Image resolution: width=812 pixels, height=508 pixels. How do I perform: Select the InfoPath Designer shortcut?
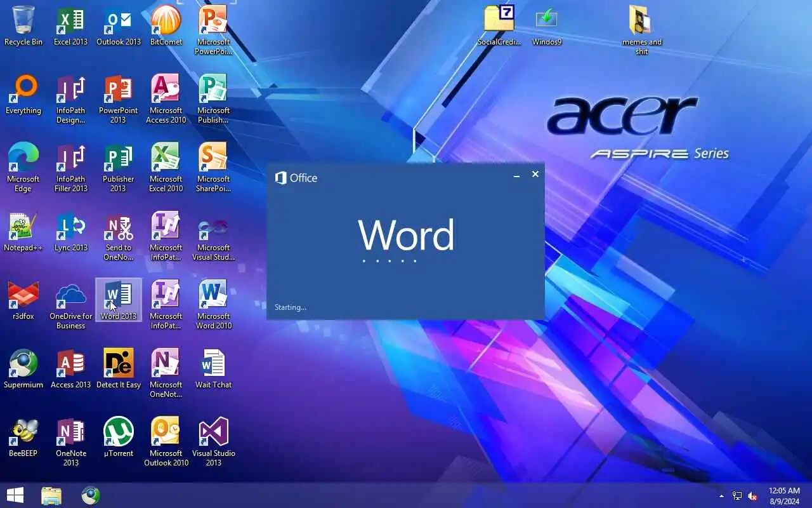pos(71,98)
